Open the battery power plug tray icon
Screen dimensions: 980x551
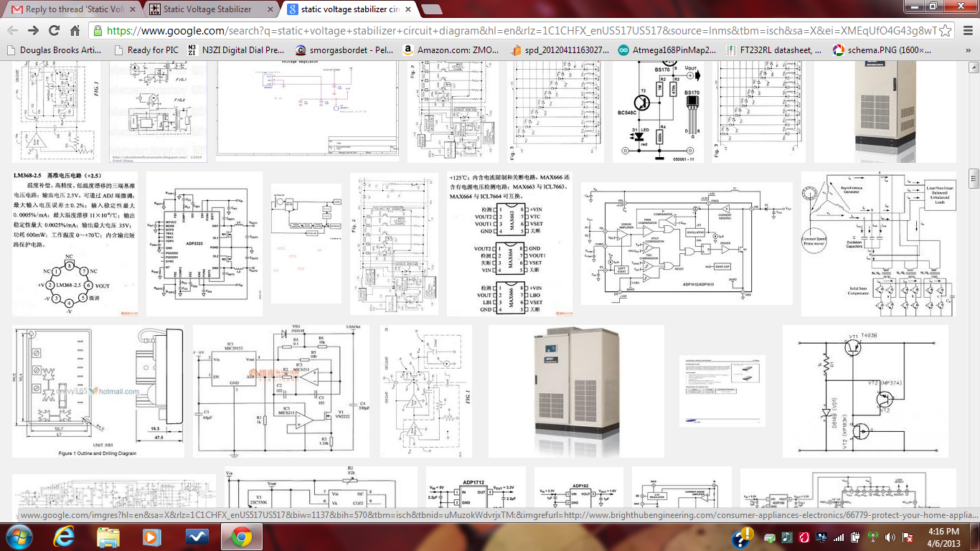tap(857, 537)
